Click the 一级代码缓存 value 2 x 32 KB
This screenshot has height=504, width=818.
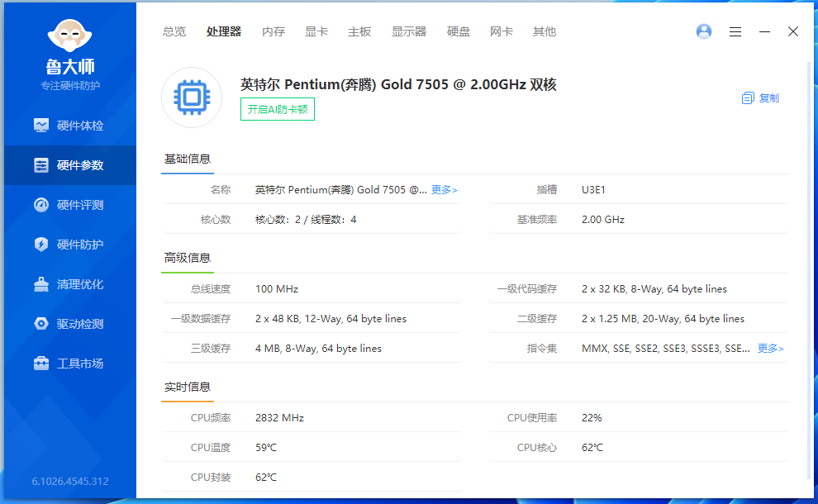coord(654,289)
